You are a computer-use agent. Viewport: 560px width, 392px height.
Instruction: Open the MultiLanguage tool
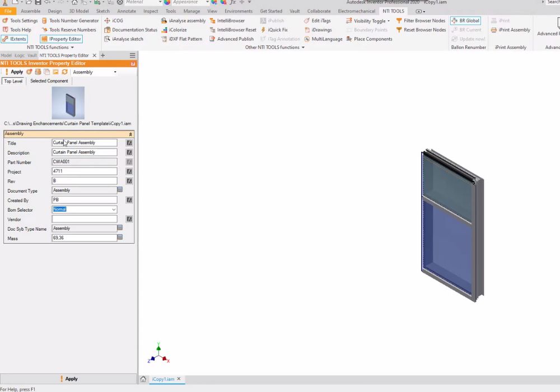323,39
